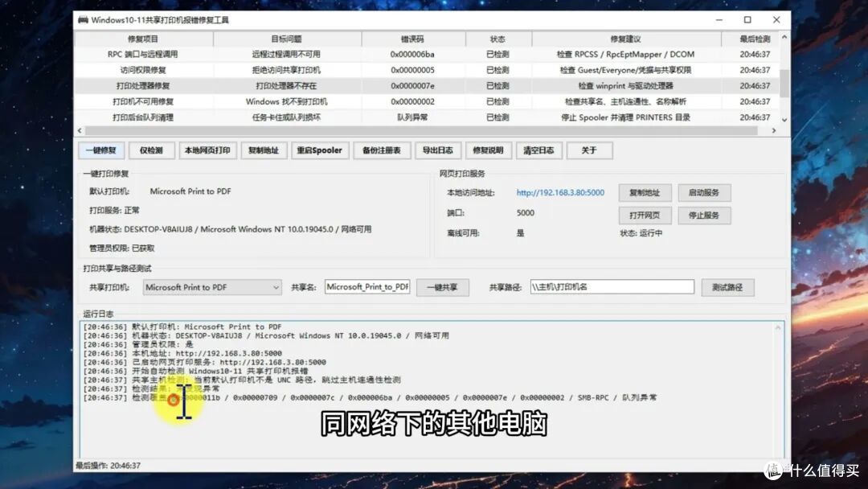Click the toolbar 复制地址 button beside 重启Spooler
This screenshot has height=489, width=868.
[x=264, y=150]
